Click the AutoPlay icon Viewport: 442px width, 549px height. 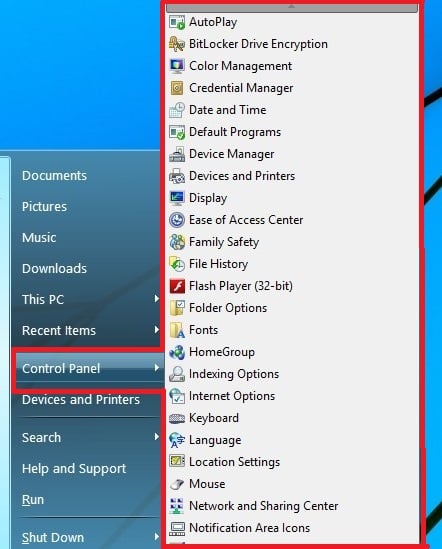[x=177, y=22]
